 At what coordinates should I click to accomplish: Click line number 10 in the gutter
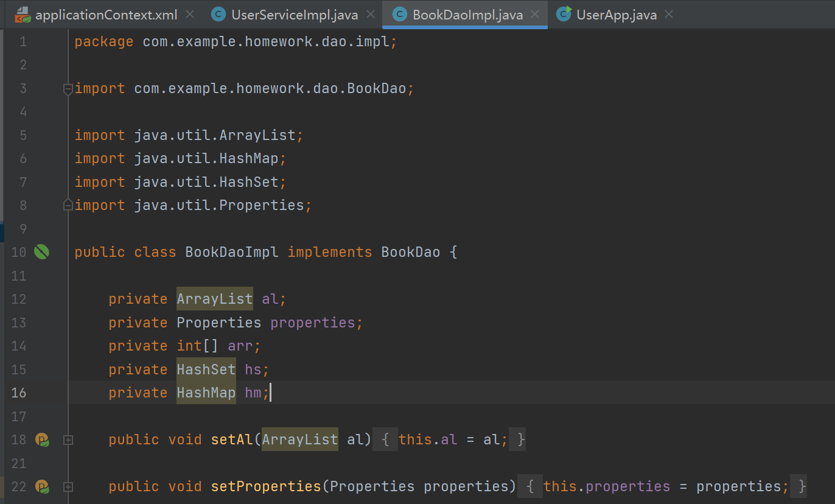[19, 252]
